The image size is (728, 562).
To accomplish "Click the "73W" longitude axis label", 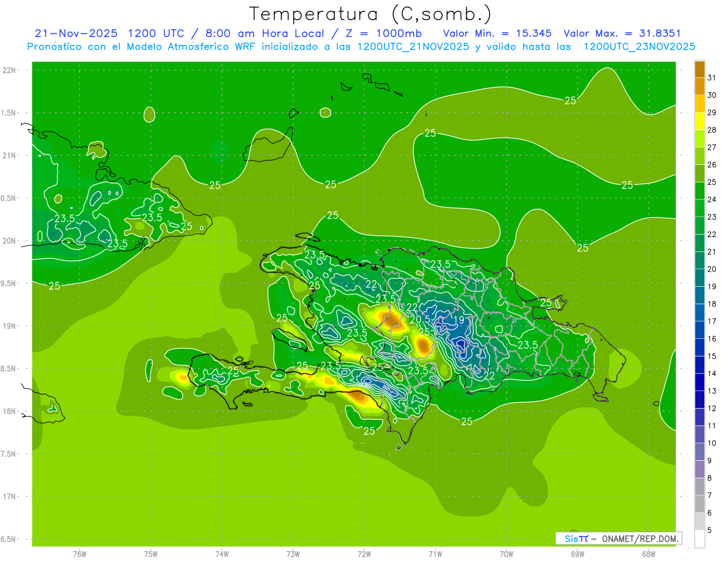I will point(293,554).
